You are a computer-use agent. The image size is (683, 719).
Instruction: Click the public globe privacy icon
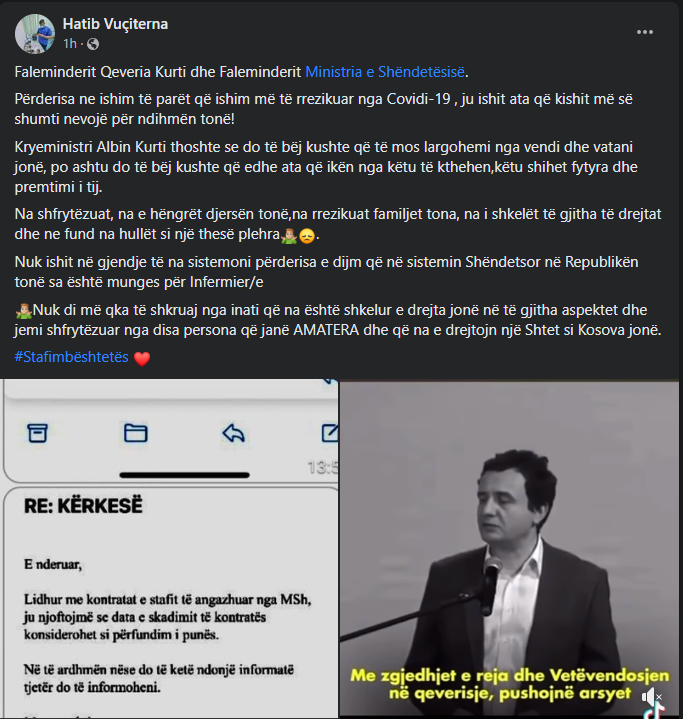click(93, 44)
